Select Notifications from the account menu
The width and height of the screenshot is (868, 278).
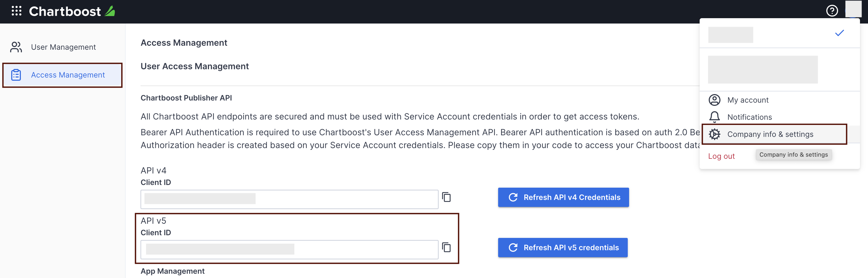coord(750,117)
